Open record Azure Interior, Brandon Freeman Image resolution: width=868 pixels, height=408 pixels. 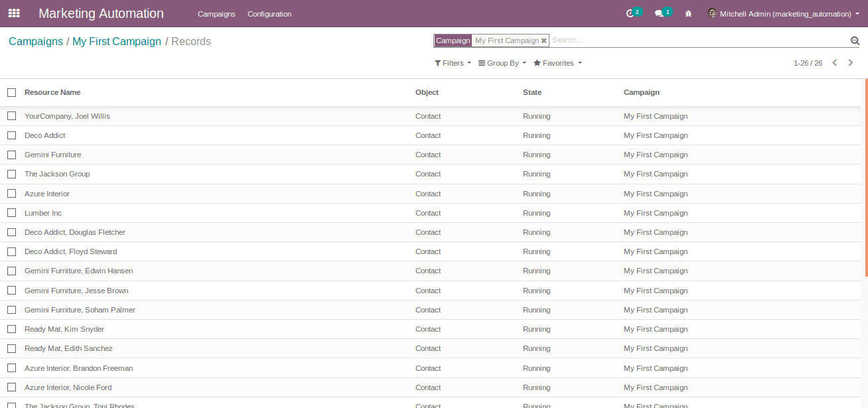coord(78,368)
